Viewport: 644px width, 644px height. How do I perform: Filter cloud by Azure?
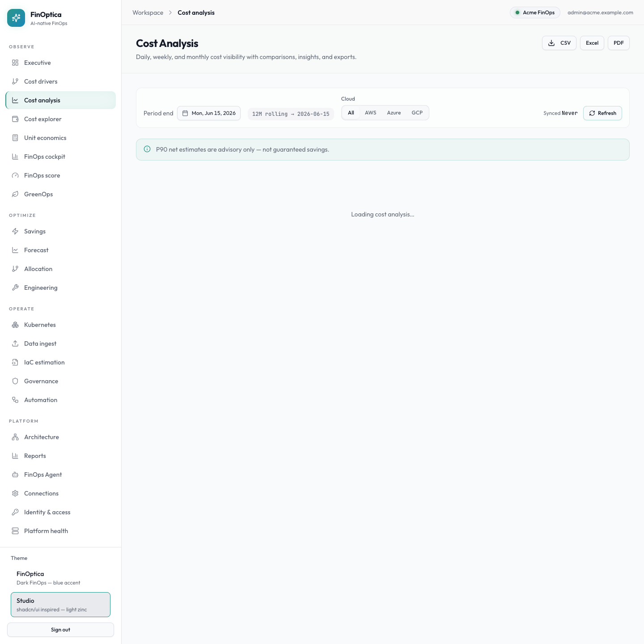click(394, 113)
